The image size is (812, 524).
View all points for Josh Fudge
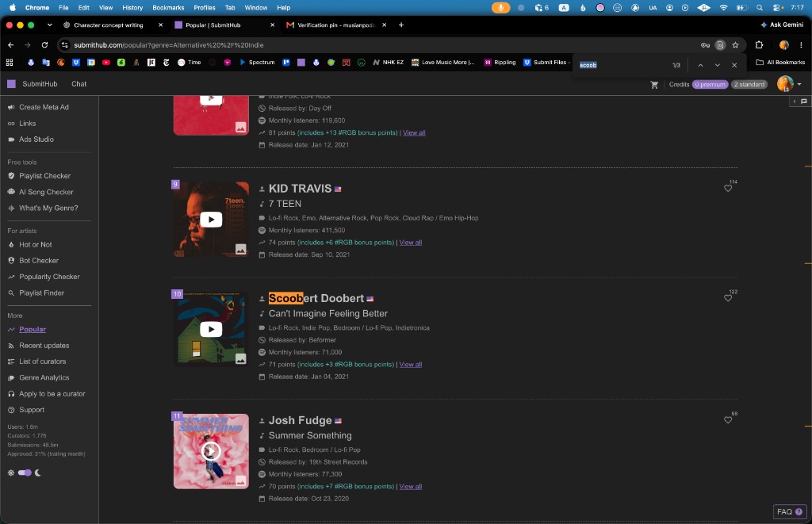pos(411,487)
